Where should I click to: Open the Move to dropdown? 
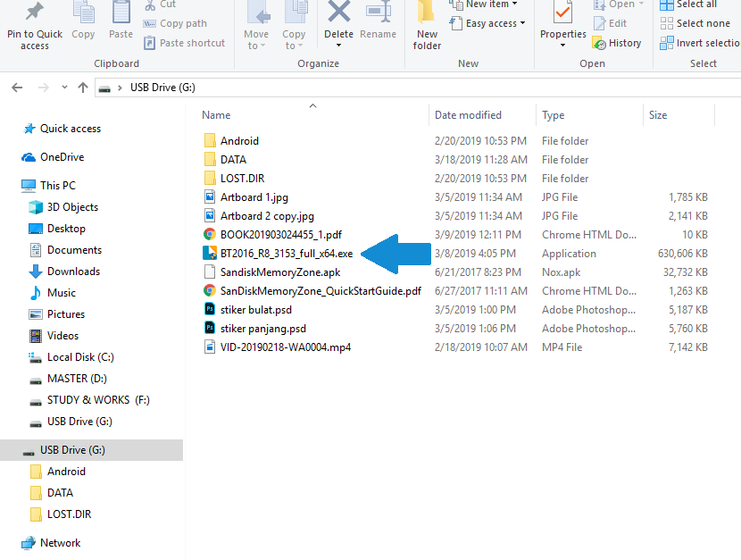click(x=256, y=39)
